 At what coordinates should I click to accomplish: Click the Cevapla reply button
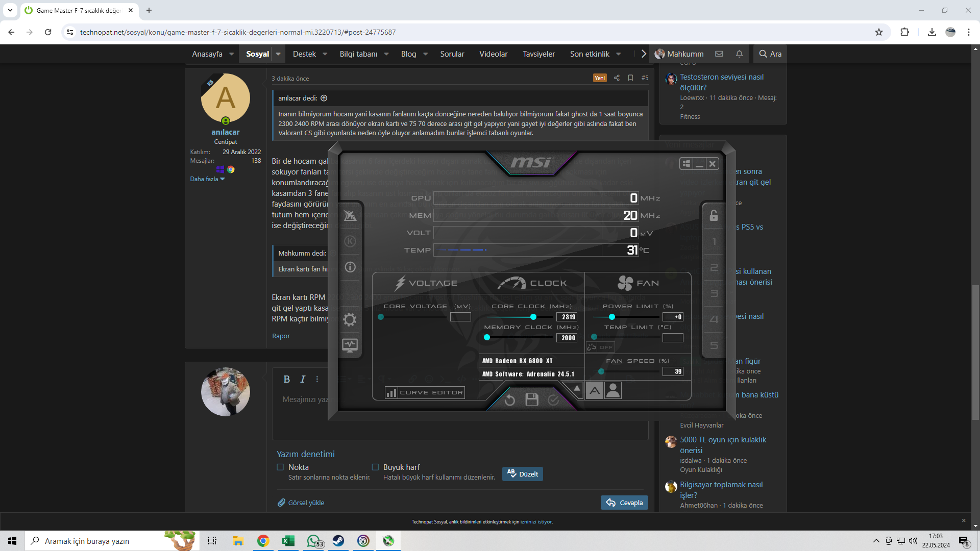click(624, 503)
